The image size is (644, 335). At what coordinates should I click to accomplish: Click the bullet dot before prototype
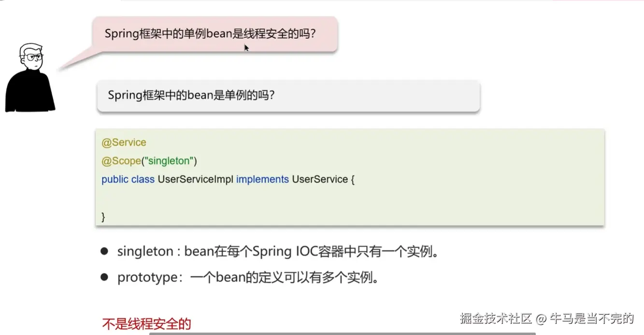tap(104, 277)
